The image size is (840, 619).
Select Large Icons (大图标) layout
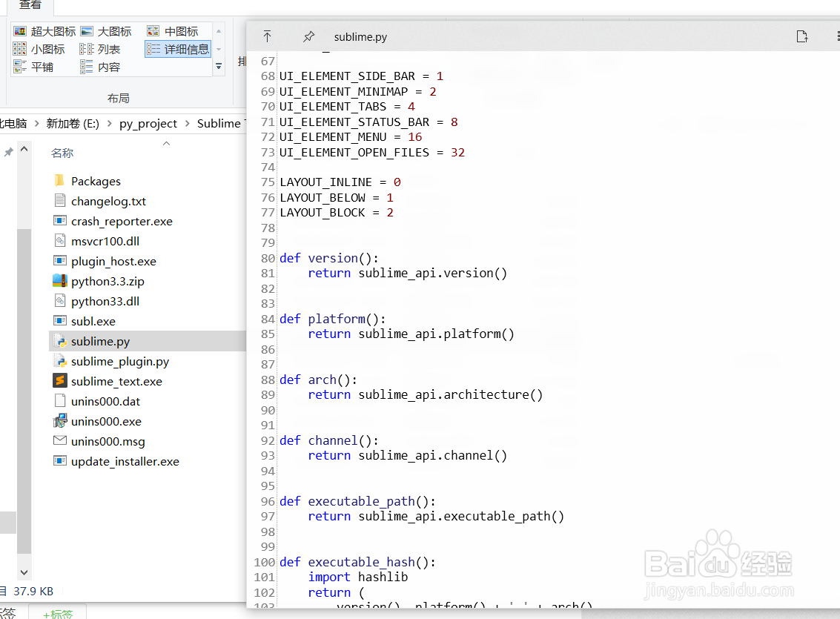(106, 32)
